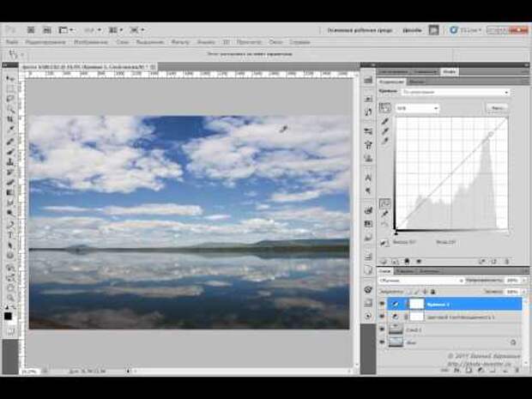The height and width of the screenshot is (399, 532).
Task: Open the Curves preset dropdown
Action: tap(456, 92)
